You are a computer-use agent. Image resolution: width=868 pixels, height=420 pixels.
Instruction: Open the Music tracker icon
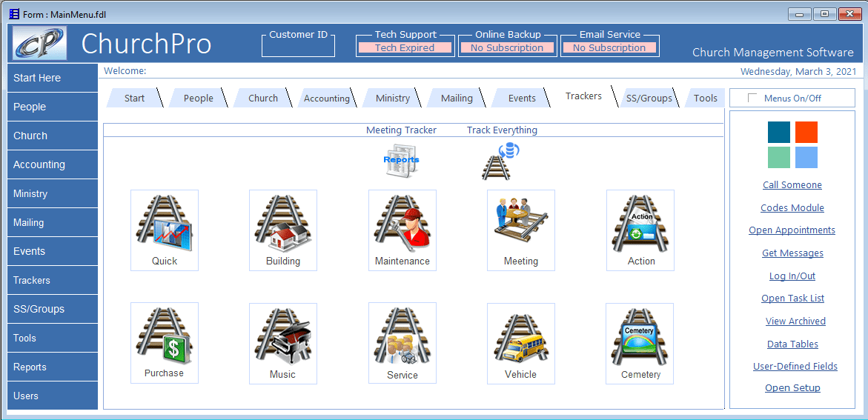pyautogui.click(x=283, y=343)
